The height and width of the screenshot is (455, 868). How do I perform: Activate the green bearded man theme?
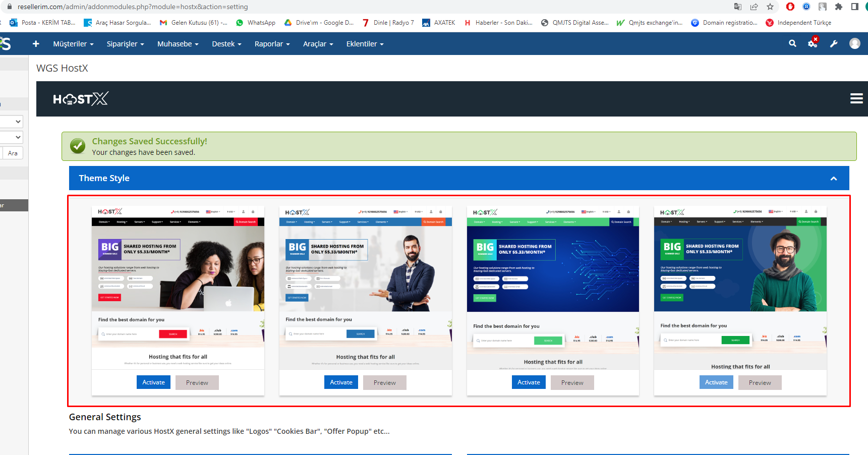(x=717, y=382)
